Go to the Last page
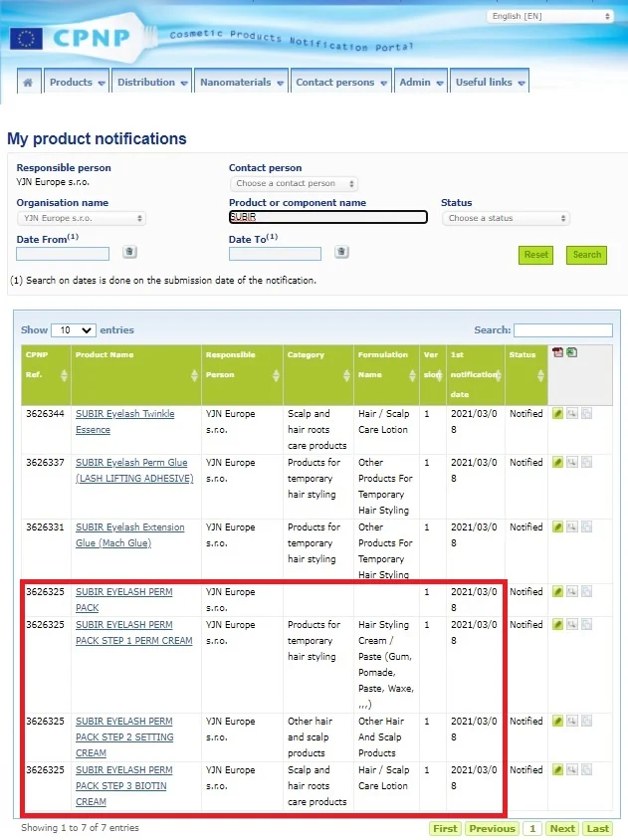This screenshot has height=840, width=628. 597,828
